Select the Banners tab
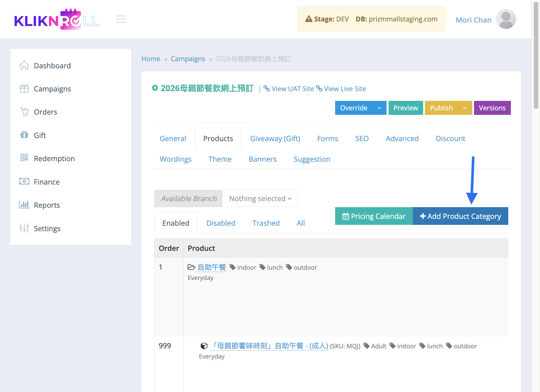This screenshot has height=392, width=540. click(263, 159)
